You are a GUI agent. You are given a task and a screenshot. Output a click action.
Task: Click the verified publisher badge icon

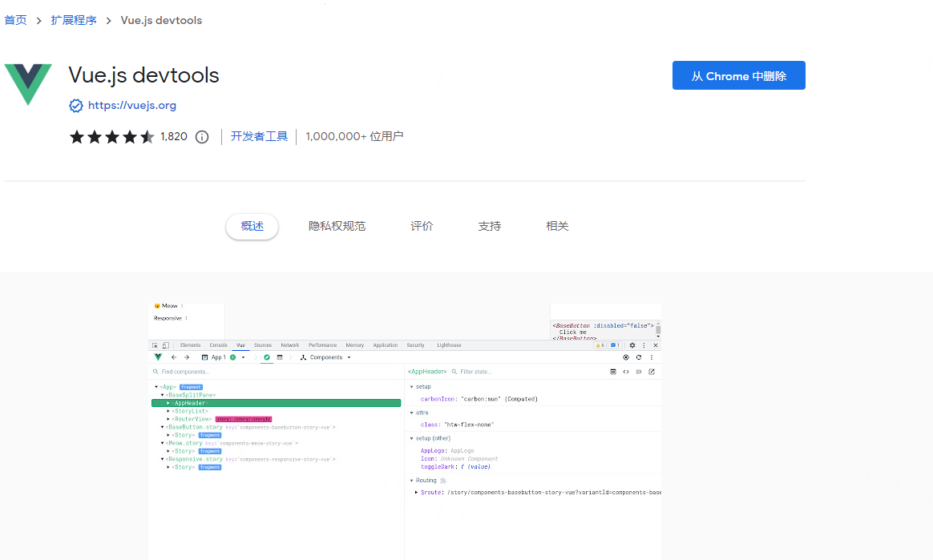coord(75,106)
